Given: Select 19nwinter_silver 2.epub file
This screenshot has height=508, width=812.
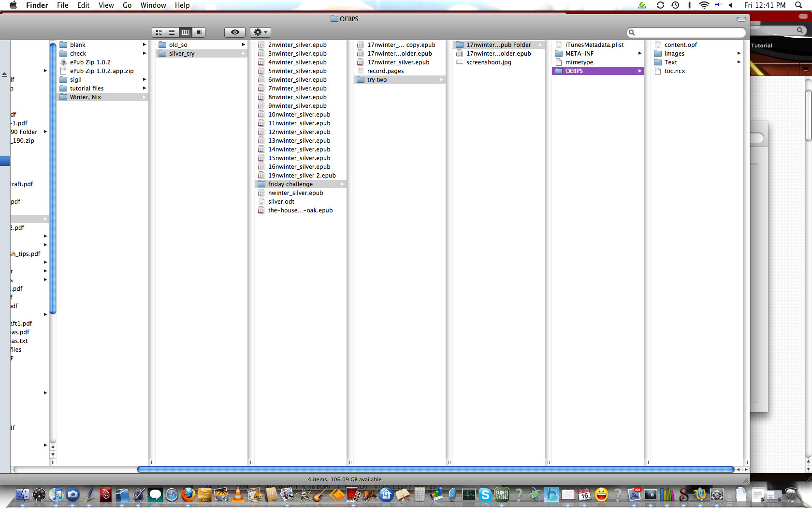Looking at the screenshot, I should [x=301, y=175].
